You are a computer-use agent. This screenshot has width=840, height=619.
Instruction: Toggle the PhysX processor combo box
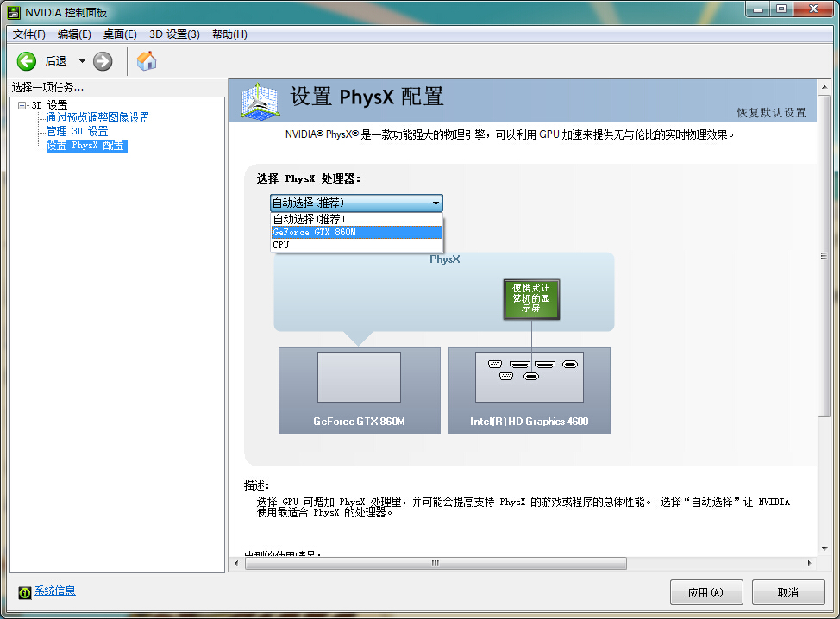point(356,203)
